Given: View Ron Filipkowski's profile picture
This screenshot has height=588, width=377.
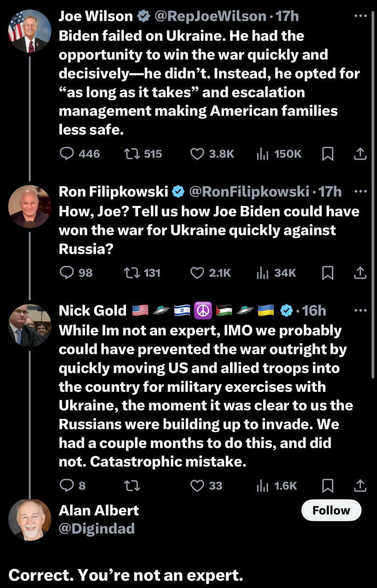Looking at the screenshot, I should 30,206.
